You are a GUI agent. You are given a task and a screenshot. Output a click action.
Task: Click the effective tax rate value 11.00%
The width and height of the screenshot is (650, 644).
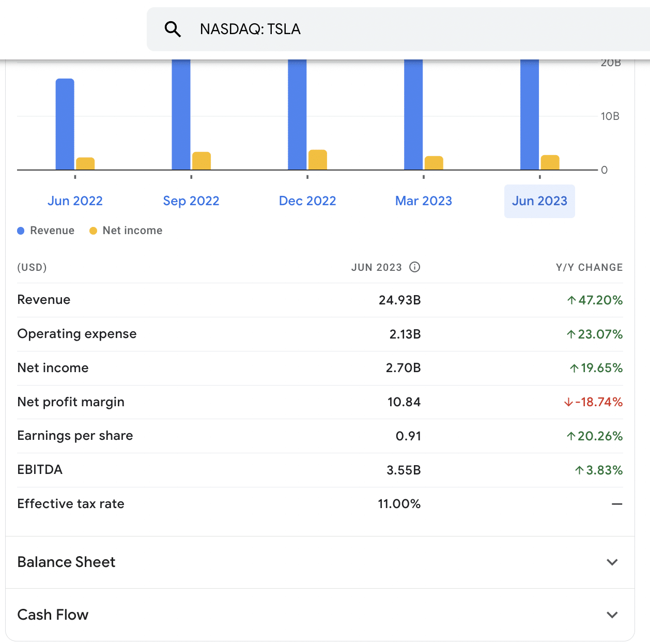(399, 504)
